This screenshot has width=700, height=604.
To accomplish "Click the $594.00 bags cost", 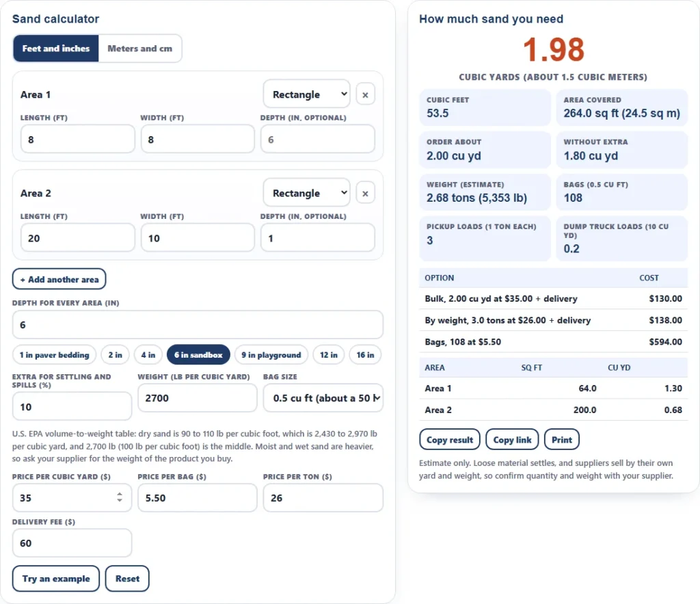I will click(666, 342).
